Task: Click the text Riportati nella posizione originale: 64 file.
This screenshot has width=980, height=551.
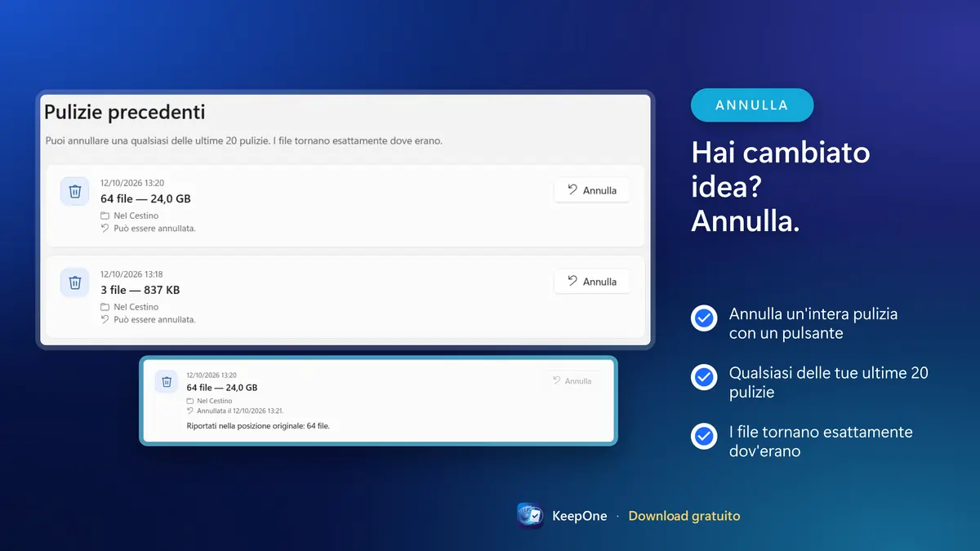Action: pos(258,426)
